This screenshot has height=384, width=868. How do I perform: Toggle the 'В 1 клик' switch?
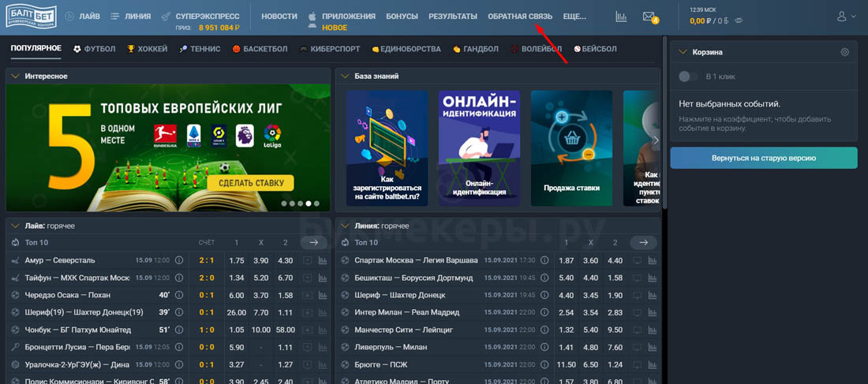pyautogui.click(x=688, y=77)
